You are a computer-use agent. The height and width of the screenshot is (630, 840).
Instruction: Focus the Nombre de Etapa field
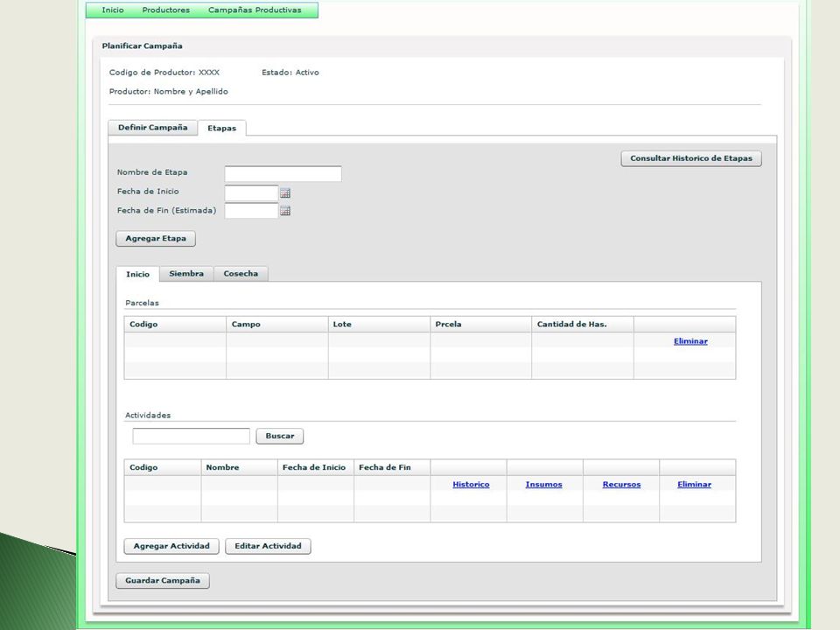tap(283, 173)
